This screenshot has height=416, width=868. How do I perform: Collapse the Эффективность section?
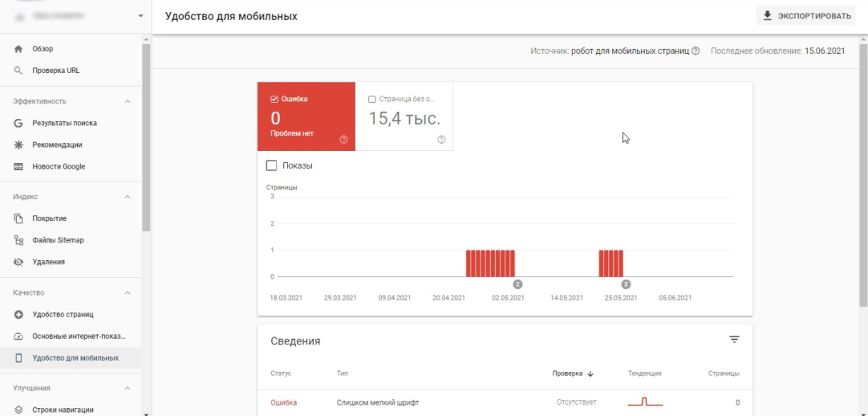tap(128, 101)
